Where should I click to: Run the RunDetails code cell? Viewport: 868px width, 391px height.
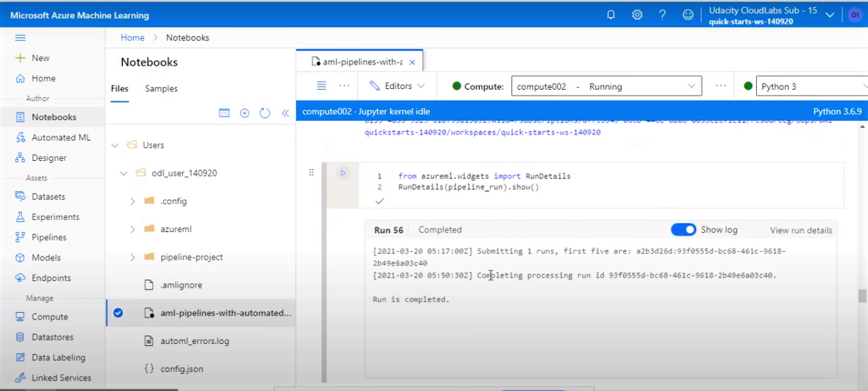pos(343,172)
